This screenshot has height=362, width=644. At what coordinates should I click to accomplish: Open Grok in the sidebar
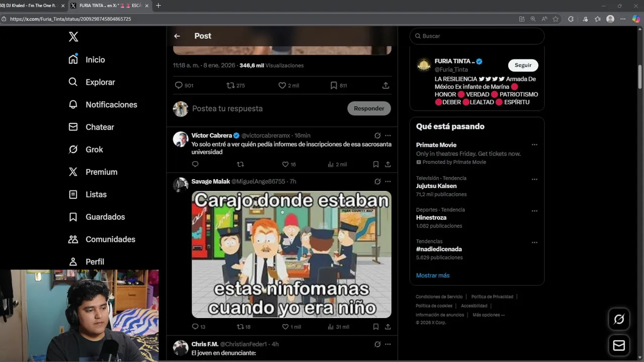click(86, 149)
